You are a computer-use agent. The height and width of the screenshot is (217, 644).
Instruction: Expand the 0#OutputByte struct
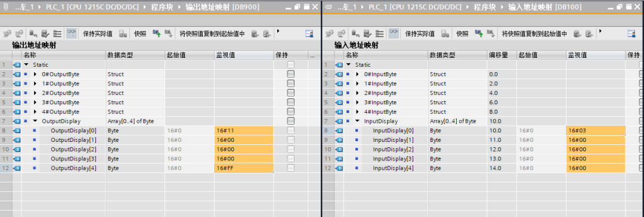point(35,75)
